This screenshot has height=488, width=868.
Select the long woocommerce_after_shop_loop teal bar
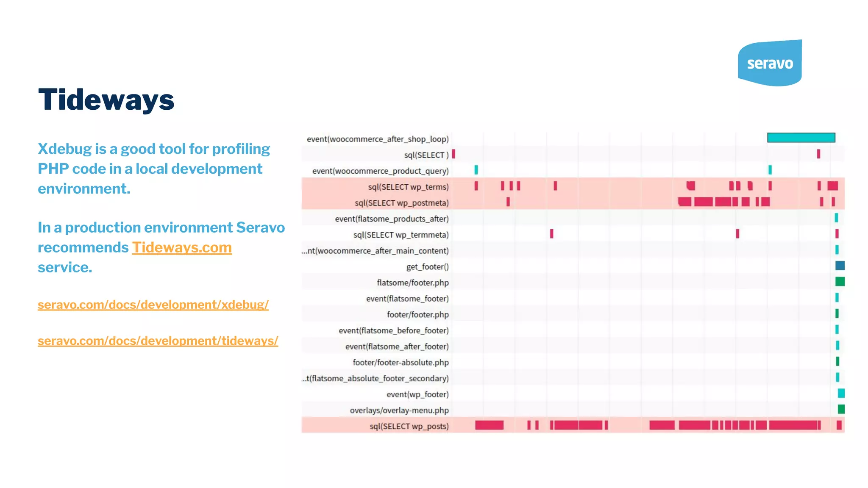click(801, 138)
